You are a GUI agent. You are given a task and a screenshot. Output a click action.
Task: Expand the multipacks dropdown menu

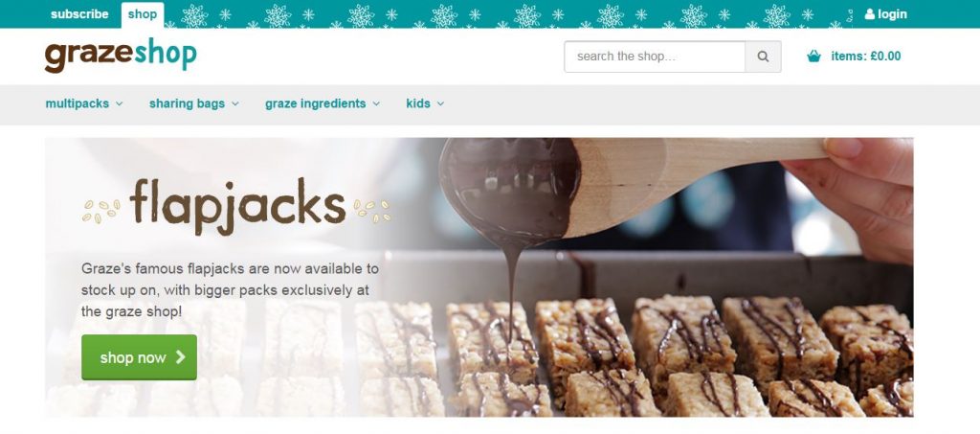point(84,103)
